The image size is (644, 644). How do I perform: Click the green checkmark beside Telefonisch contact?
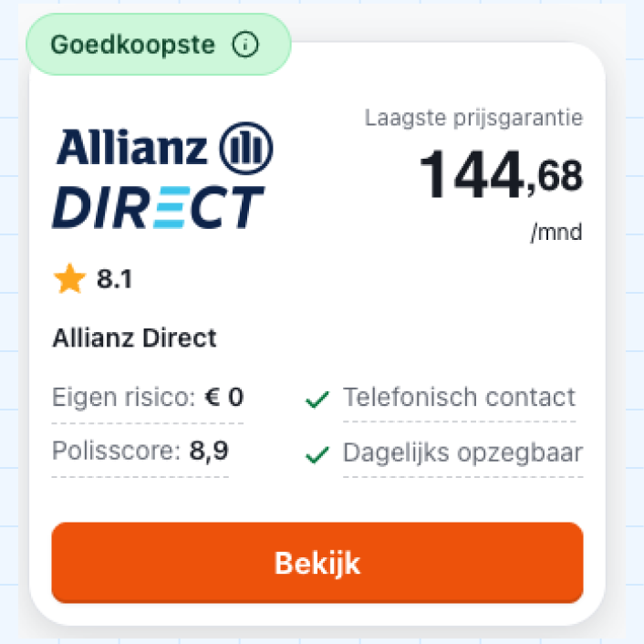[317, 400]
